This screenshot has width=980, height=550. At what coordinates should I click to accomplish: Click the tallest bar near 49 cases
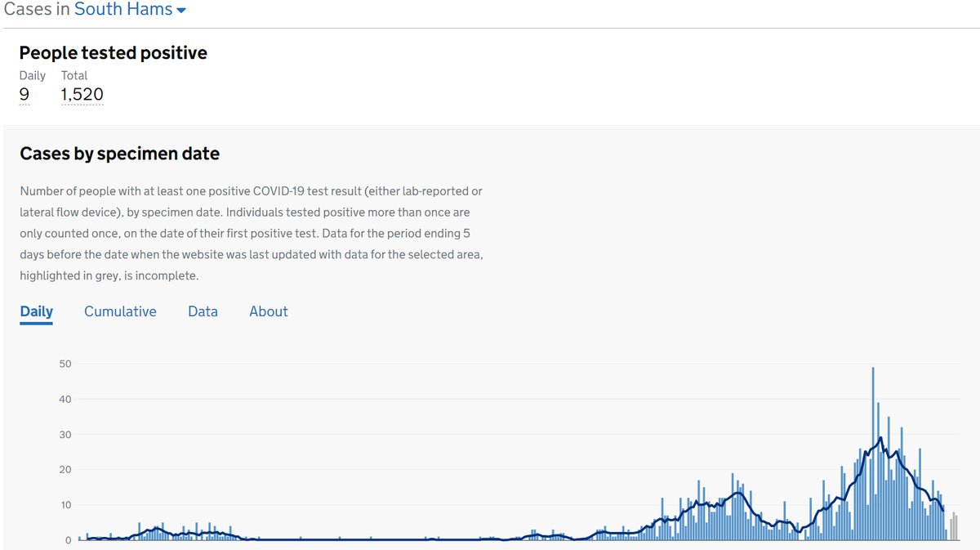(873, 454)
